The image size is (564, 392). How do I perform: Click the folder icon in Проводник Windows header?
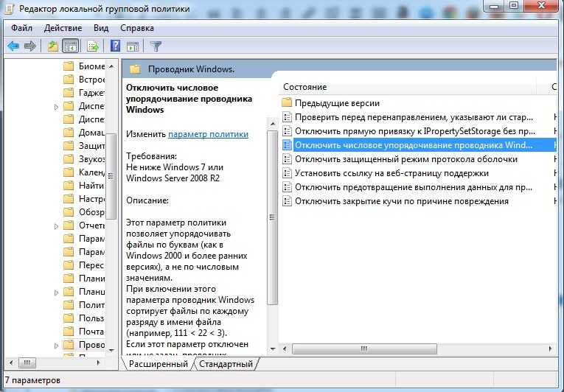point(135,69)
